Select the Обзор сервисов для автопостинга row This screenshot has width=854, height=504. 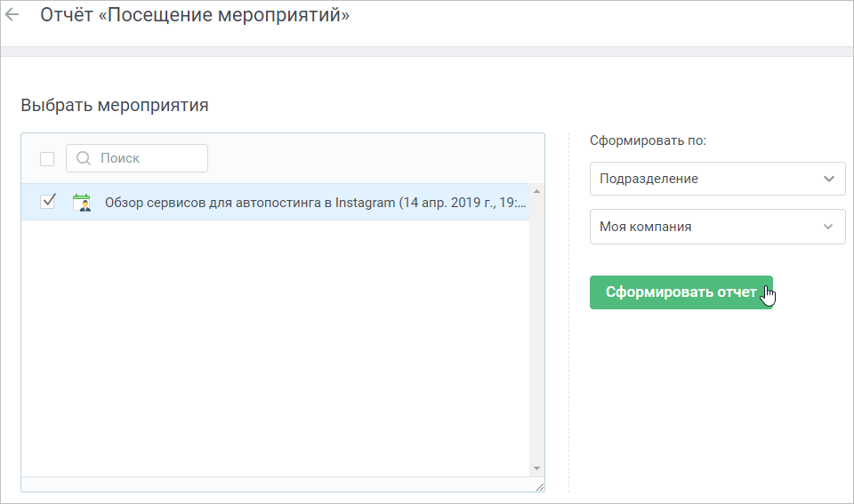click(x=275, y=202)
